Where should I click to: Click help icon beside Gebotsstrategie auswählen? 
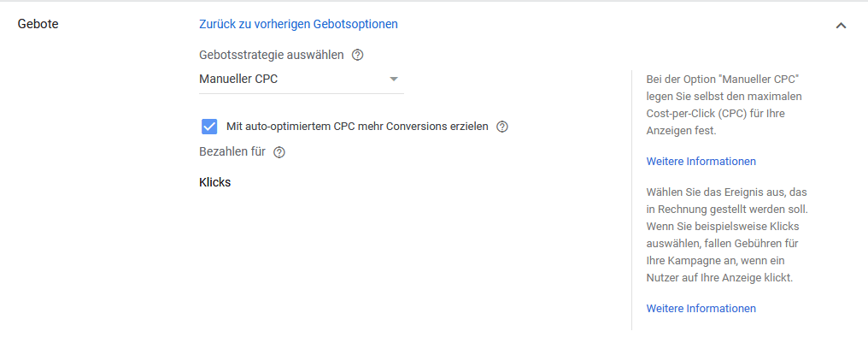[358, 55]
